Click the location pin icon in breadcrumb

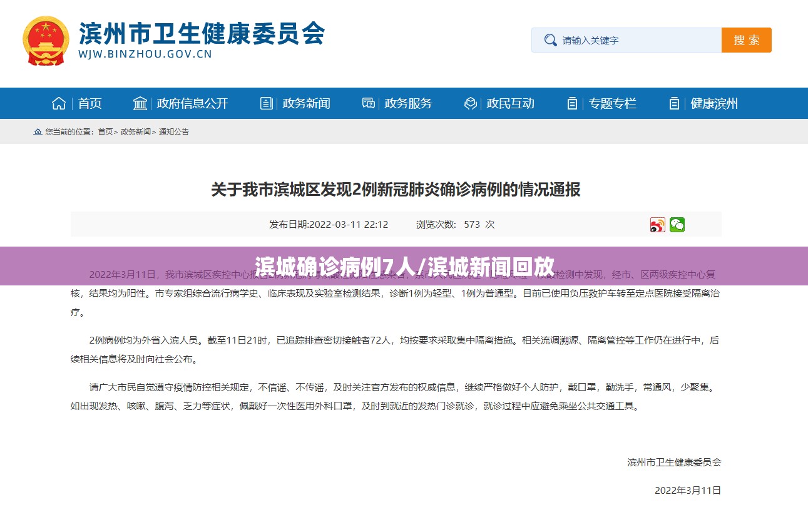38,131
